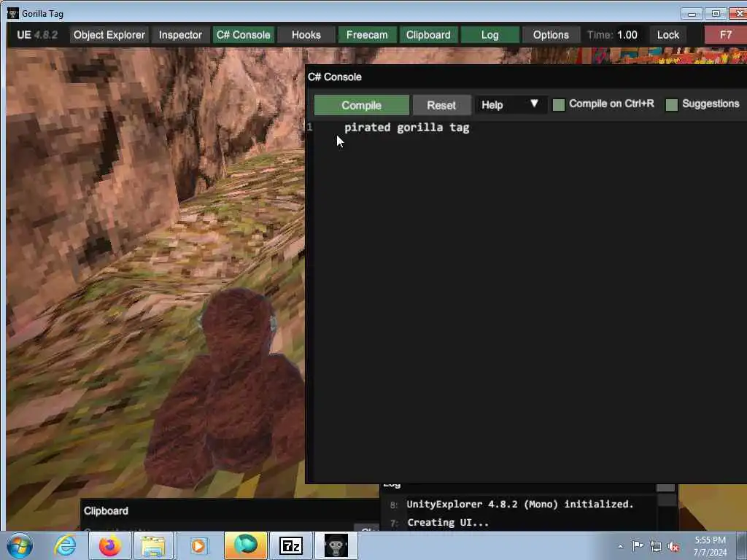Click the Gorilla Tag window icon
The width and height of the screenshot is (747, 560).
click(x=13, y=13)
